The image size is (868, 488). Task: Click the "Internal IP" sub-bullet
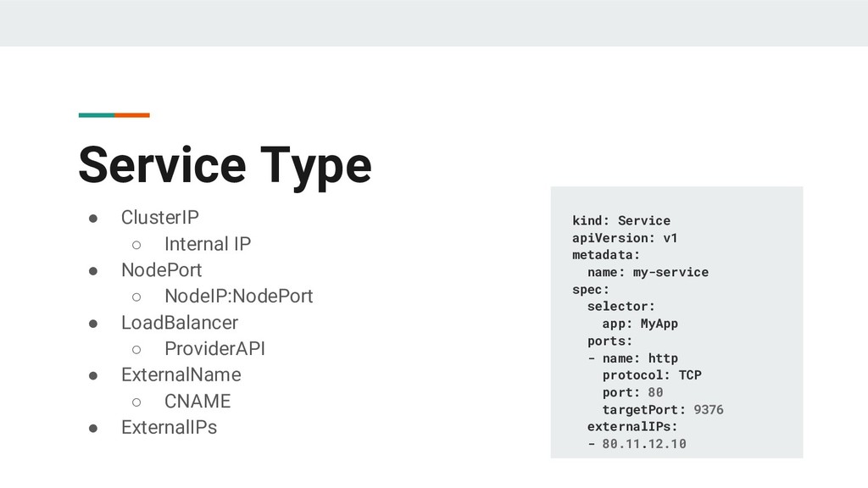(x=208, y=244)
